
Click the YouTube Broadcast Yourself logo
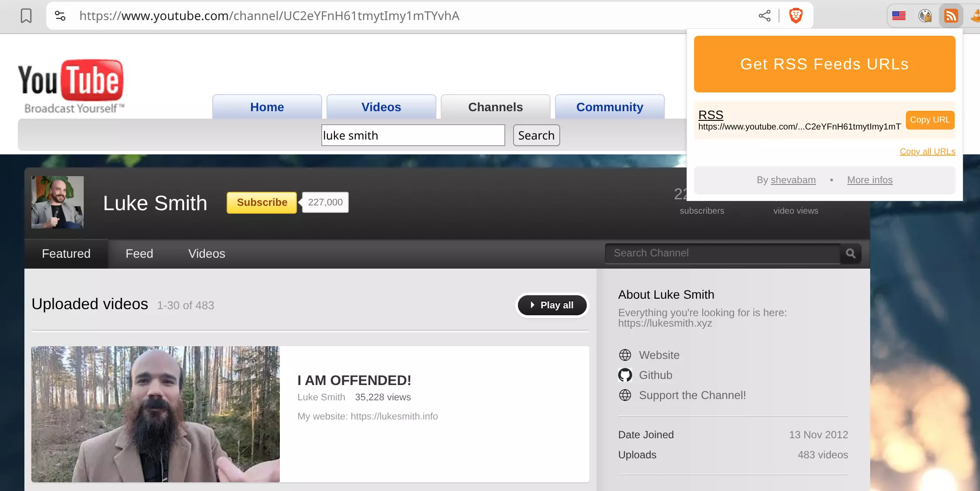tap(71, 86)
